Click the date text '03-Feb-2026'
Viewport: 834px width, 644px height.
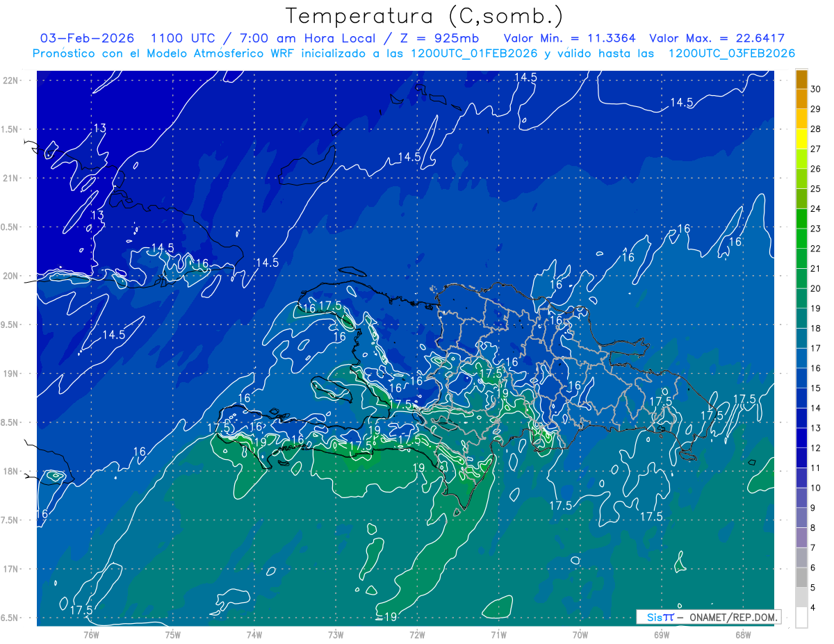(87, 38)
